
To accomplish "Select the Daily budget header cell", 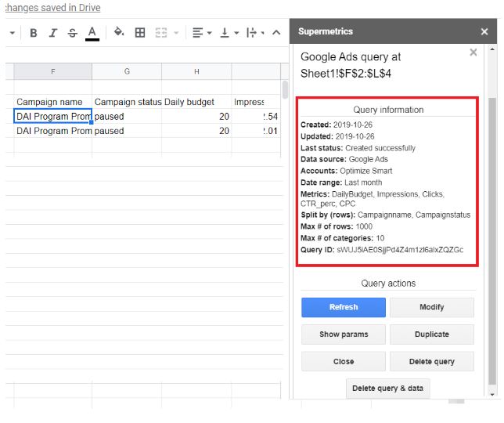I will [196, 102].
